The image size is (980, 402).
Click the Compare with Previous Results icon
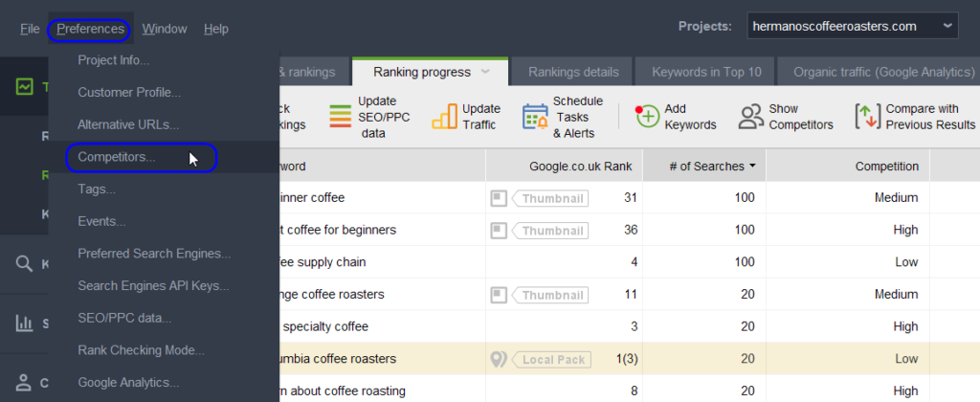tap(867, 117)
